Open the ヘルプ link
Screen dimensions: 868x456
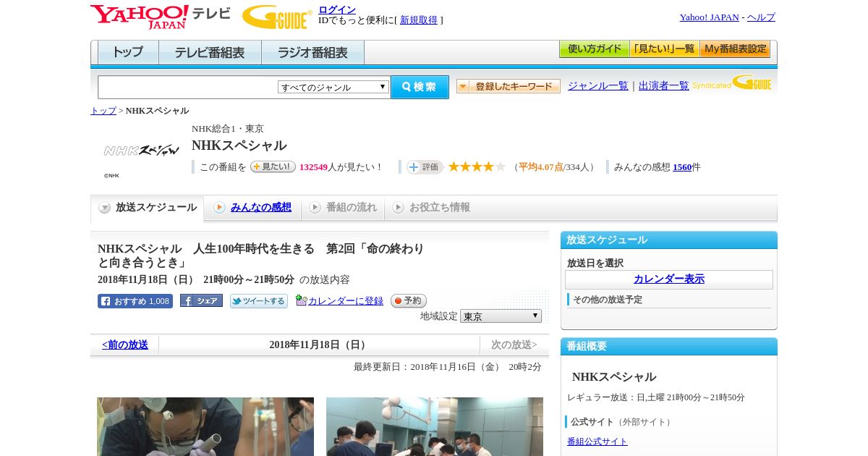coord(761,17)
